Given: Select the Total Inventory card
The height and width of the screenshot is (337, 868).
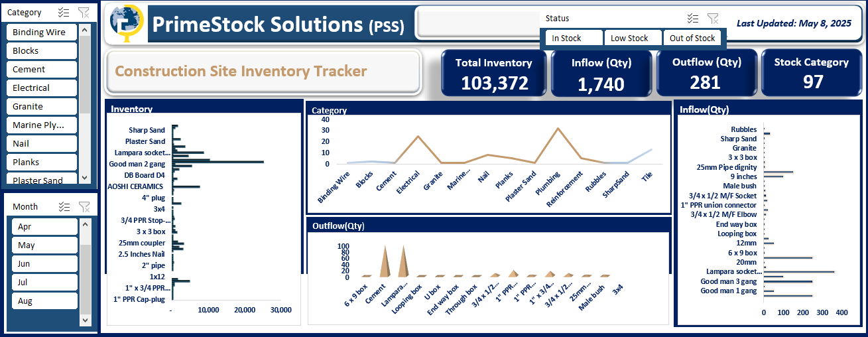Looking at the screenshot, I should click(x=494, y=73).
